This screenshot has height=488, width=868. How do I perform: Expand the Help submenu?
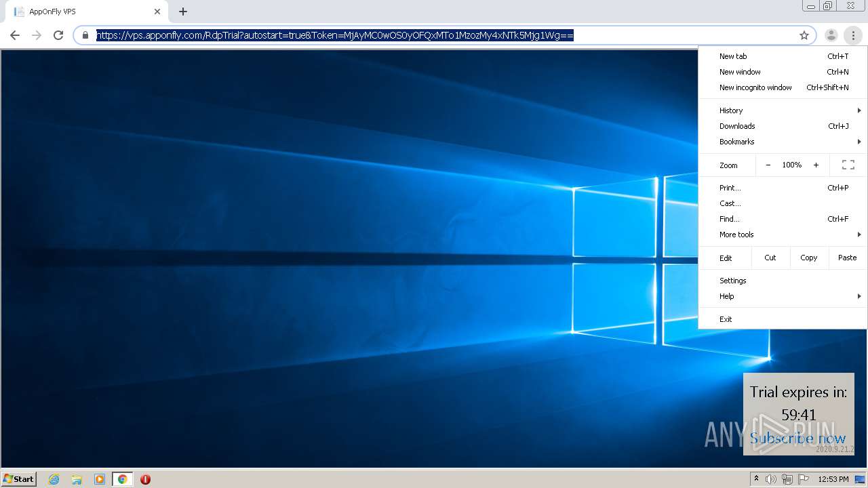pos(783,296)
